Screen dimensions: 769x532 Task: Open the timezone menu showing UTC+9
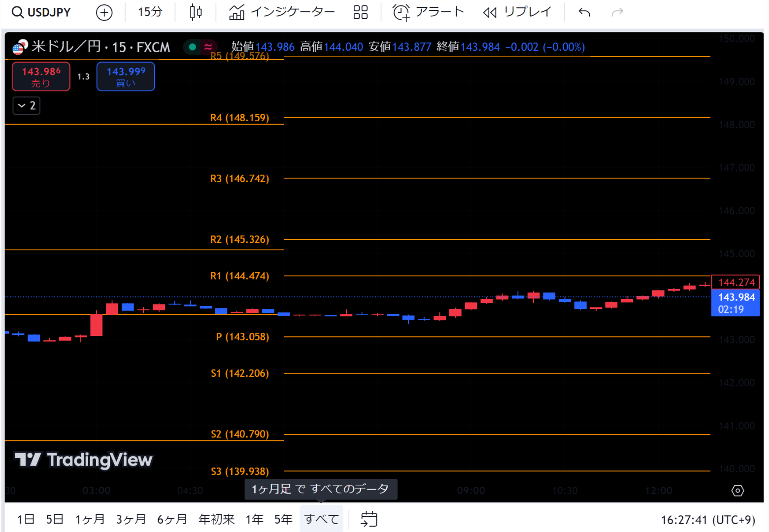[x=707, y=520]
